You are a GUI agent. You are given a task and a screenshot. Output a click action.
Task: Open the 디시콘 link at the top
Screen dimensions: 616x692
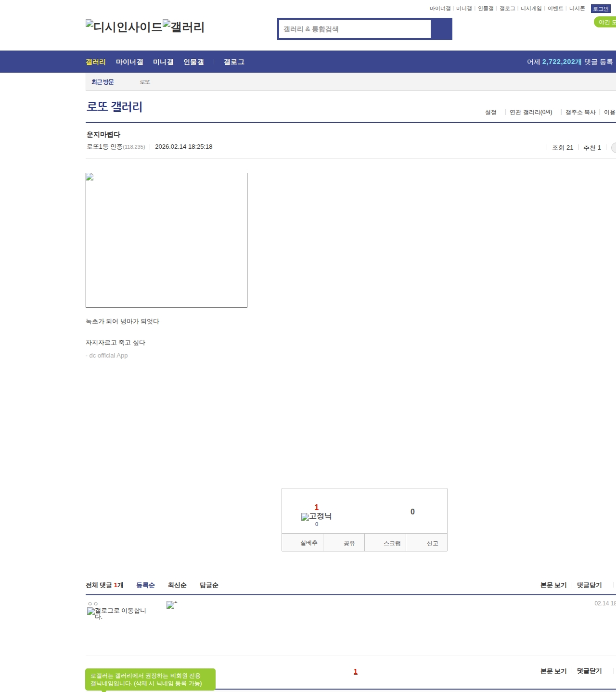(577, 9)
